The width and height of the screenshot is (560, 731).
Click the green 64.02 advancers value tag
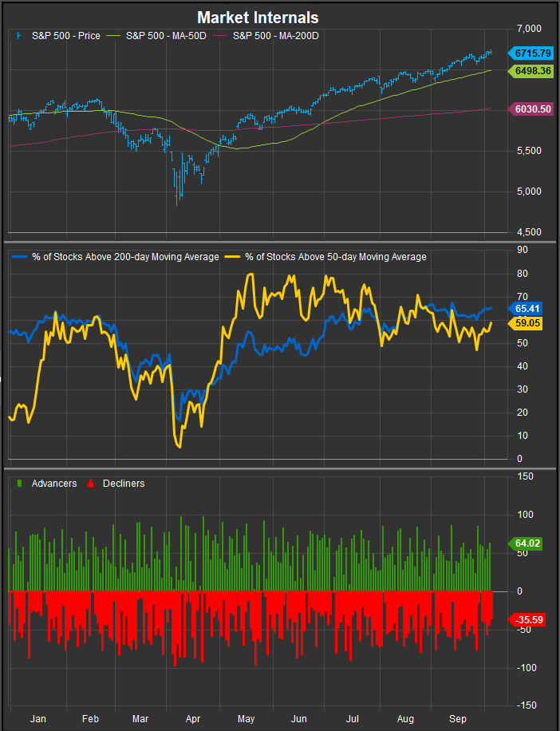coord(527,543)
